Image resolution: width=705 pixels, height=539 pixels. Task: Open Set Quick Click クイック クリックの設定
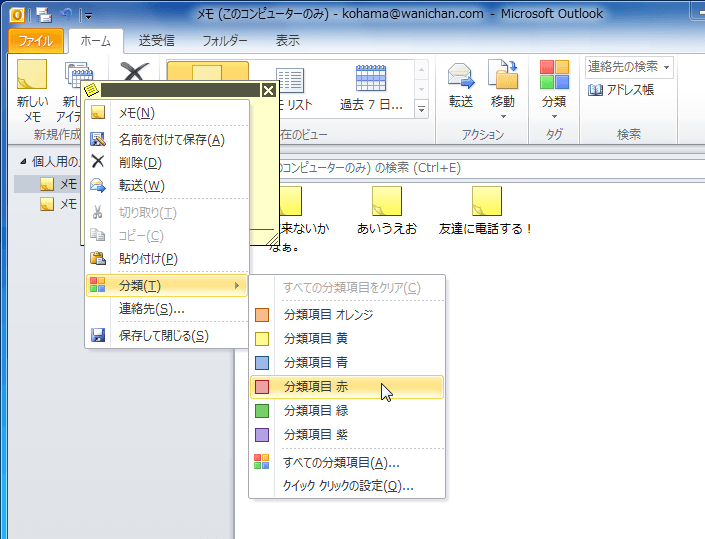pos(347,486)
